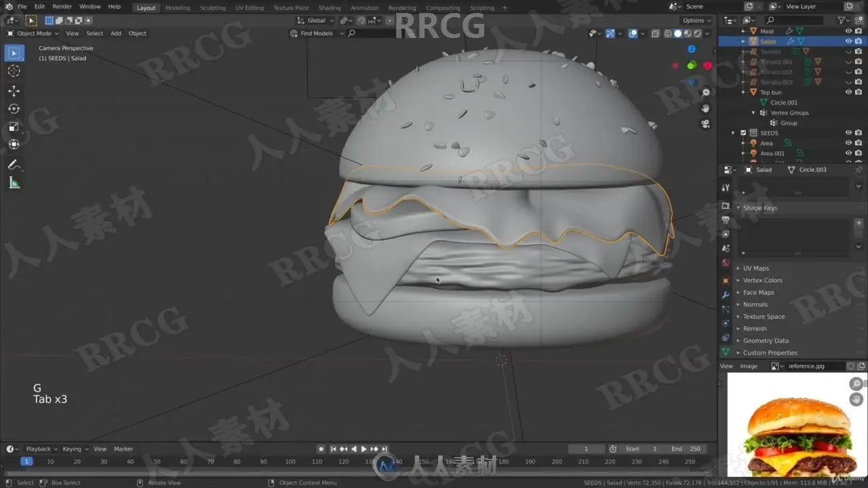Click the outliner search field

(x=794, y=20)
